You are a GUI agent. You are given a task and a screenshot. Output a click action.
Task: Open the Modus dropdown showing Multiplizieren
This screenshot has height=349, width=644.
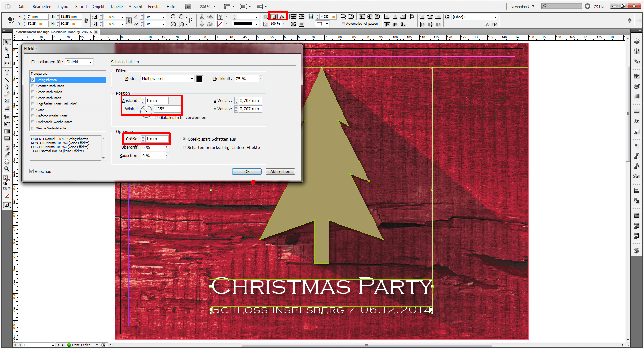(x=167, y=79)
